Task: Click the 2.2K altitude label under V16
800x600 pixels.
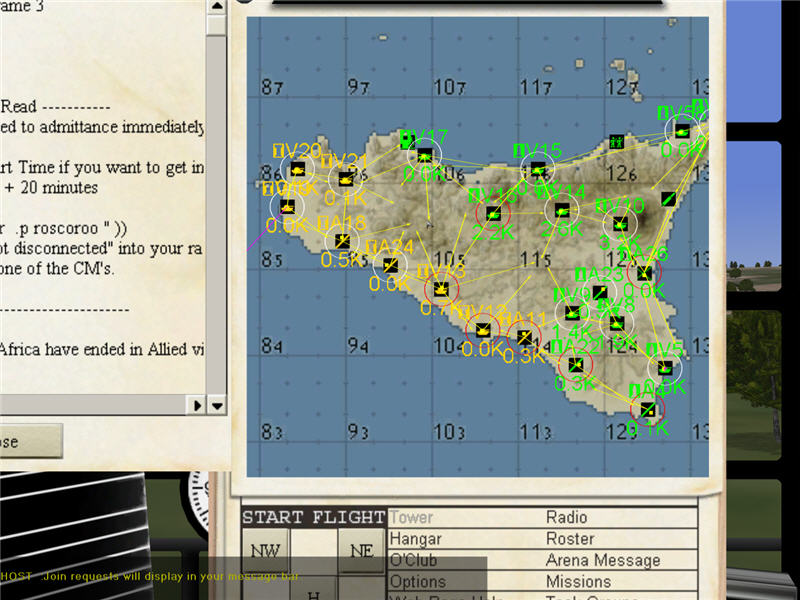Action: point(493,233)
